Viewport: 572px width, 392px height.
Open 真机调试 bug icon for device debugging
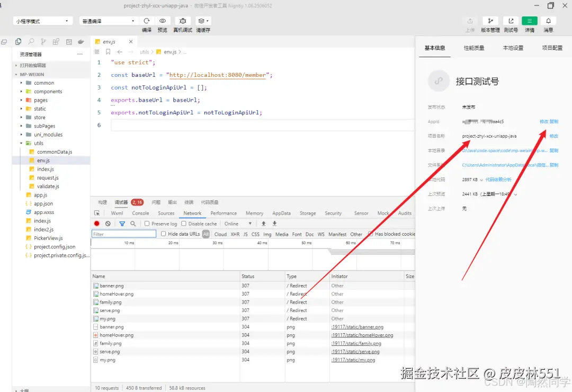tap(183, 21)
